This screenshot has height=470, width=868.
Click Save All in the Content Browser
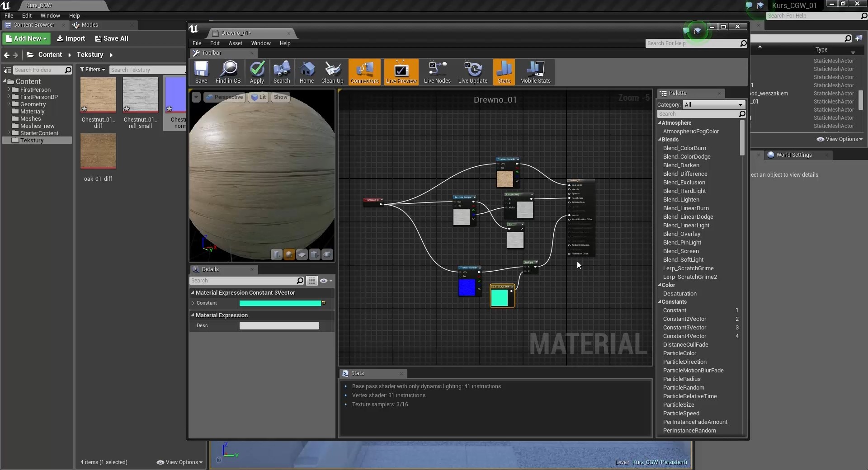pyautogui.click(x=112, y=38)
